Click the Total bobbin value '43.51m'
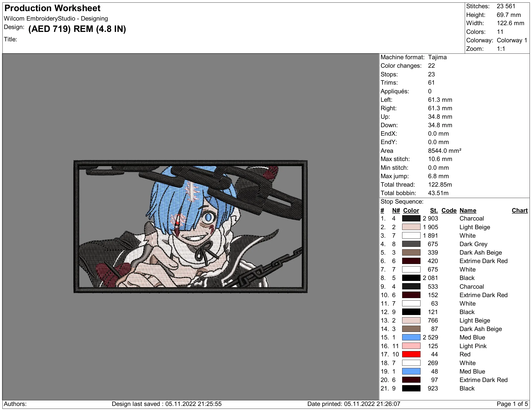The height and width of the screenshot is (411, 532). coord(438,193)
